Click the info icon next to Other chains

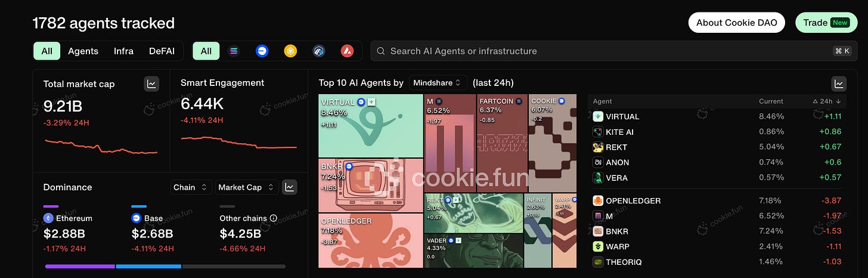[x=273, y=218]
